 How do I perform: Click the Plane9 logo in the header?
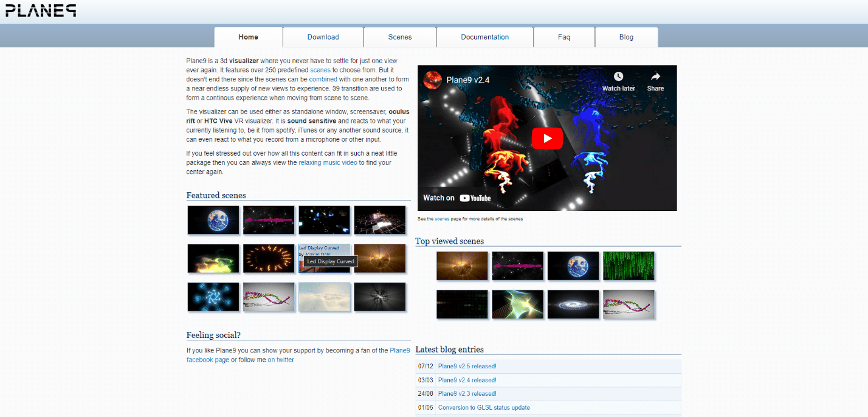41,10
